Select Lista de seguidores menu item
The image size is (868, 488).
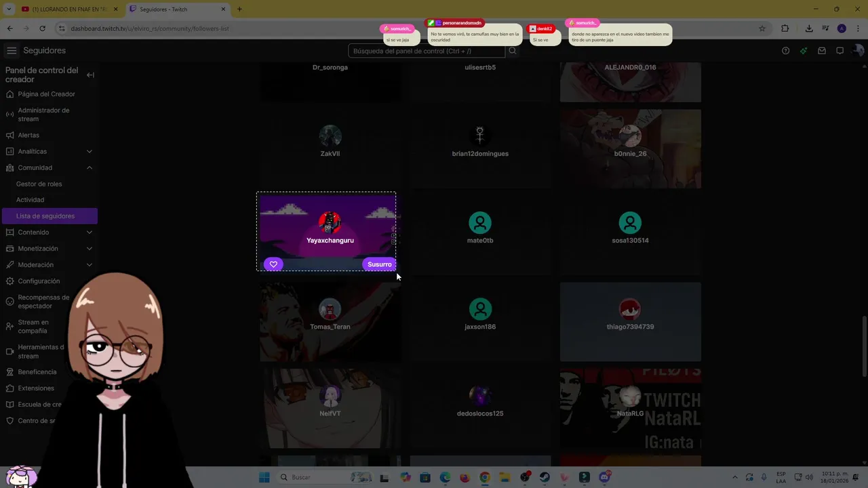pos(50,216)
